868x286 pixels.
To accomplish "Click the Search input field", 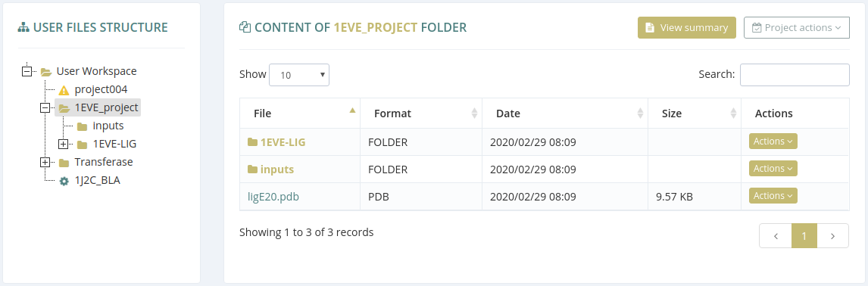I will 795,75.
